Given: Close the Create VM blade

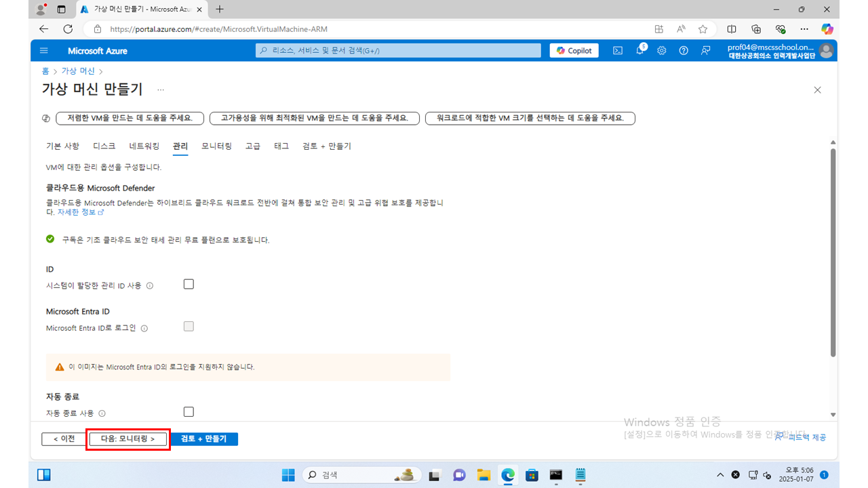Looking at the screenshot, I should (817, 89).
